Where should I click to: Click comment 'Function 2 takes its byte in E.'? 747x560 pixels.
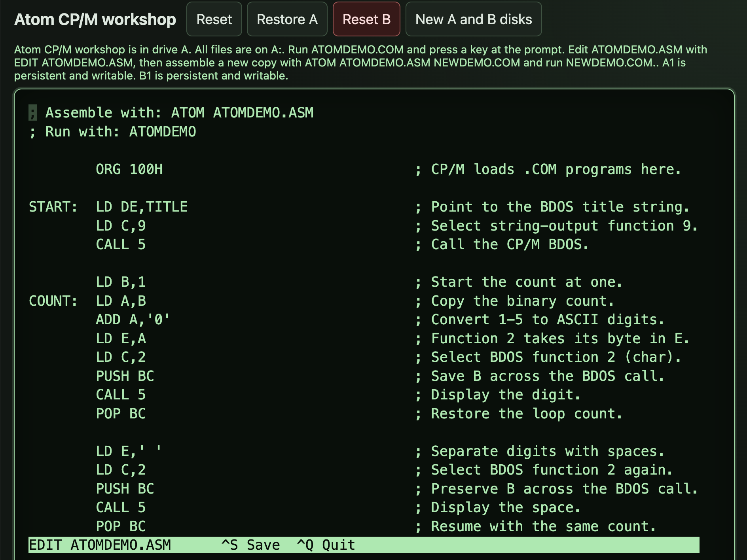point(560,339)
